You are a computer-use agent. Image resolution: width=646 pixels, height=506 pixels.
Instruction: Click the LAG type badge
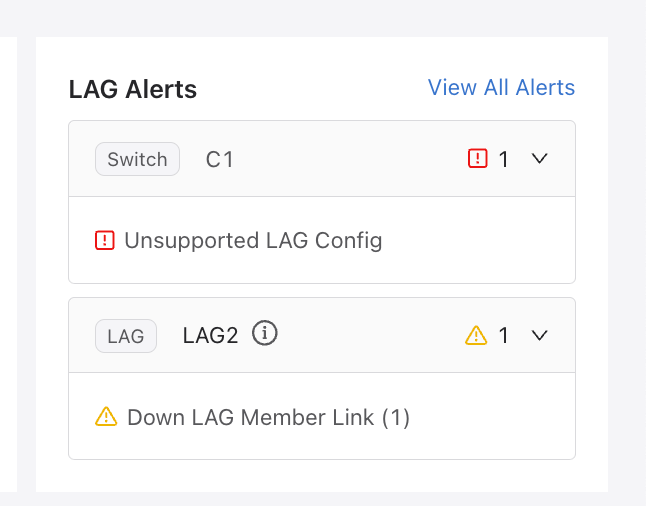(x=126, y=336)
